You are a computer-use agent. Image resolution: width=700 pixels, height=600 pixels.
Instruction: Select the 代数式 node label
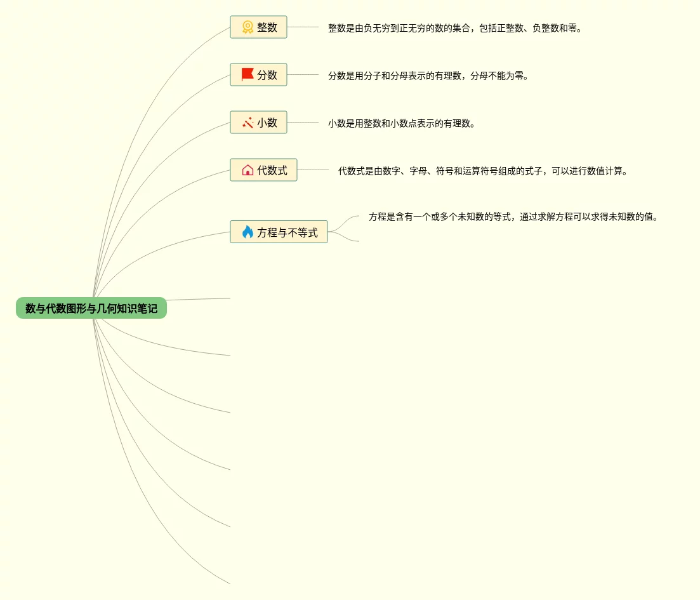pos(272,170)
